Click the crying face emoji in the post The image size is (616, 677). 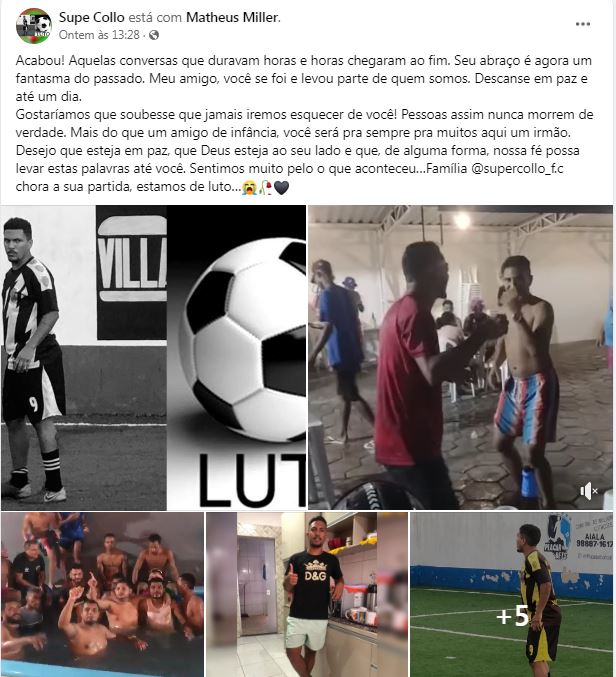click(x=249, y=187)
